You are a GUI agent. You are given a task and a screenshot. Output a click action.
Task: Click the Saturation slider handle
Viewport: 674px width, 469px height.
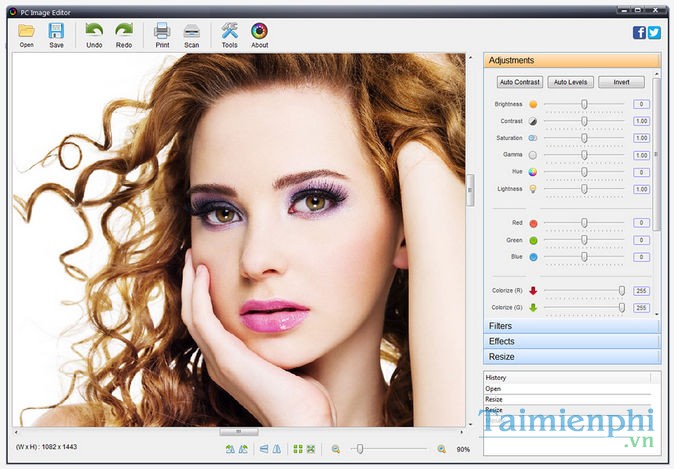tap(584, 138)
